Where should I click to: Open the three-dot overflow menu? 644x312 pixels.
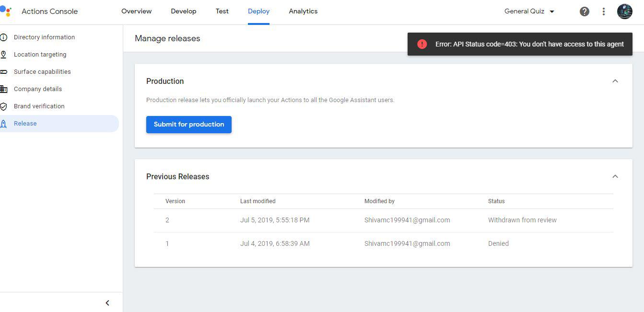point(603,11)
